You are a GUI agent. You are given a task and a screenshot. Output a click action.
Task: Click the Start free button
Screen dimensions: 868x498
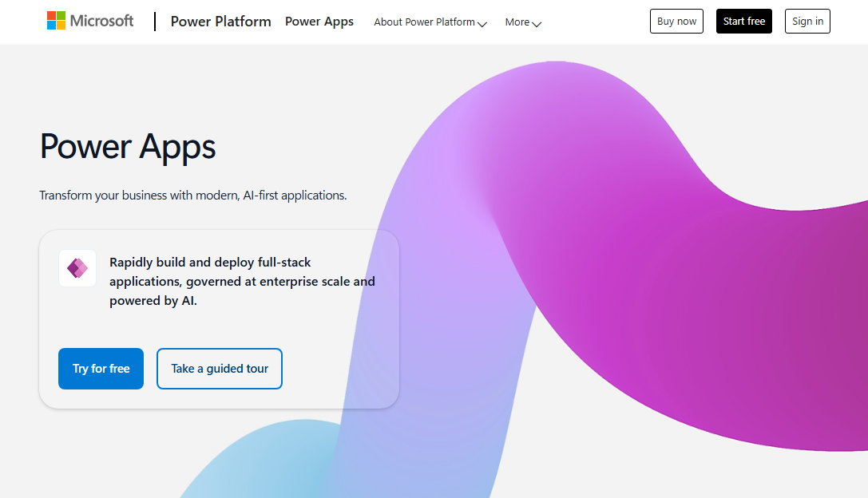pyautogui.click(x=744, y=21)
